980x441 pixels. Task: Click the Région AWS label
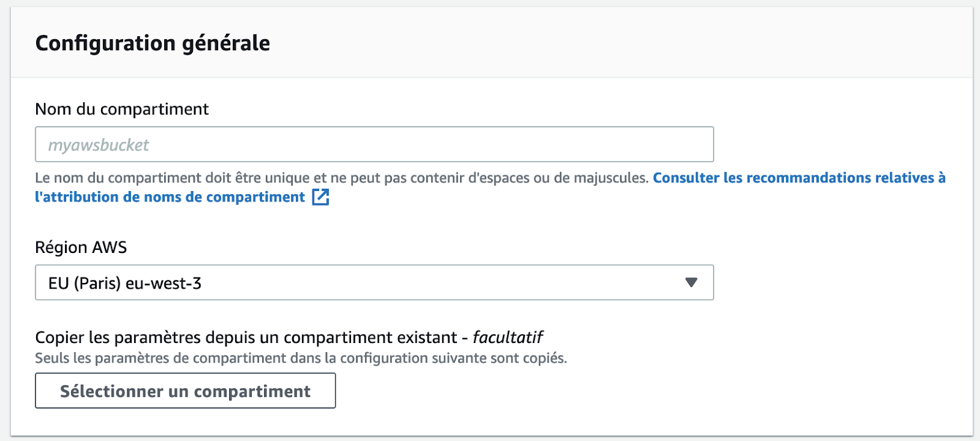pyautogui.click(x=81, y=247)
